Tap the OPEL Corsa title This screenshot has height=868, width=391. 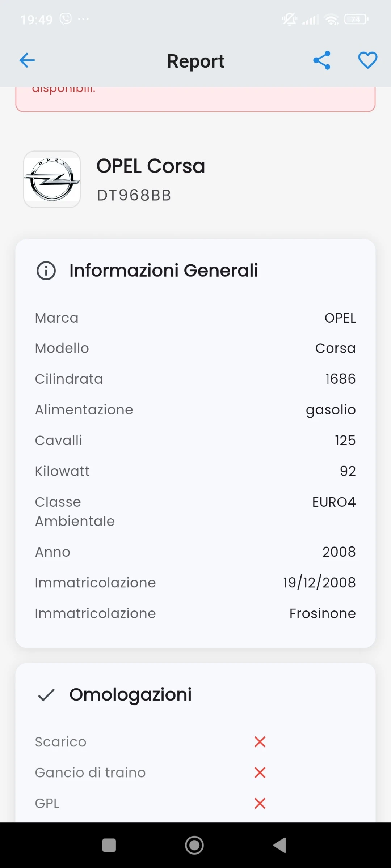tap(151, 166)
